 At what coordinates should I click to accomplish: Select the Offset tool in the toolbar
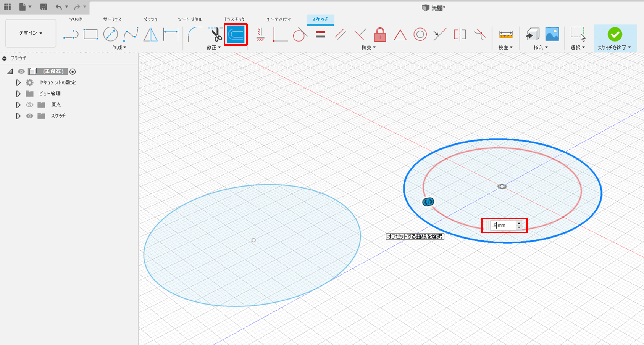tap(236, 35)
